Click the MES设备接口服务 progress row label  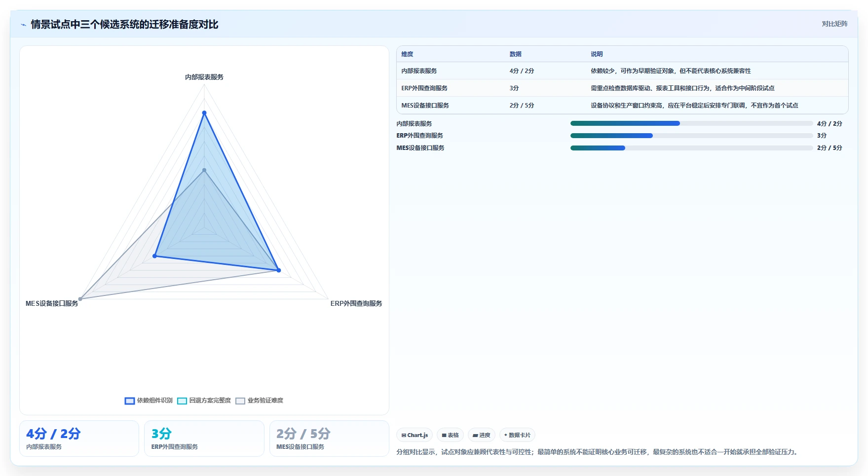[x=420, y=148]
